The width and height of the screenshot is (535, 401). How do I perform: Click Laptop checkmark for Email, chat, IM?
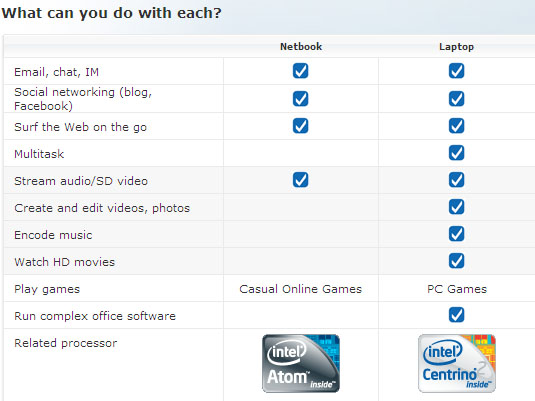coord(457,71)
